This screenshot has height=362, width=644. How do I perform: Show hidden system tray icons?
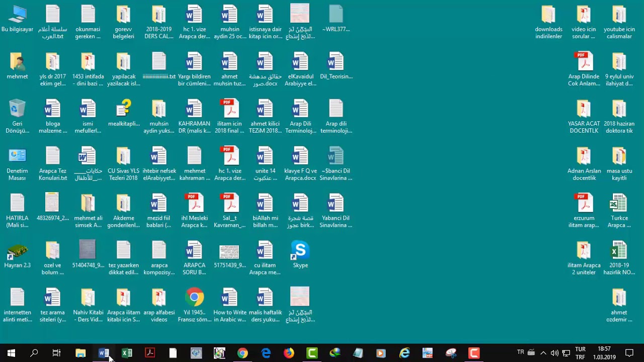(543, 353)
